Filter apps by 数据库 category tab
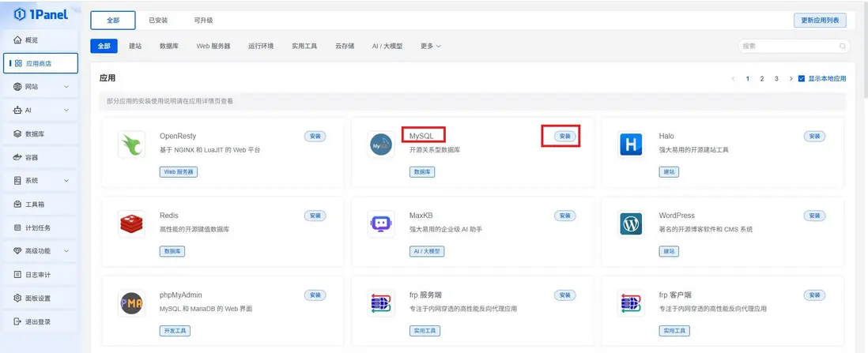 169,46
